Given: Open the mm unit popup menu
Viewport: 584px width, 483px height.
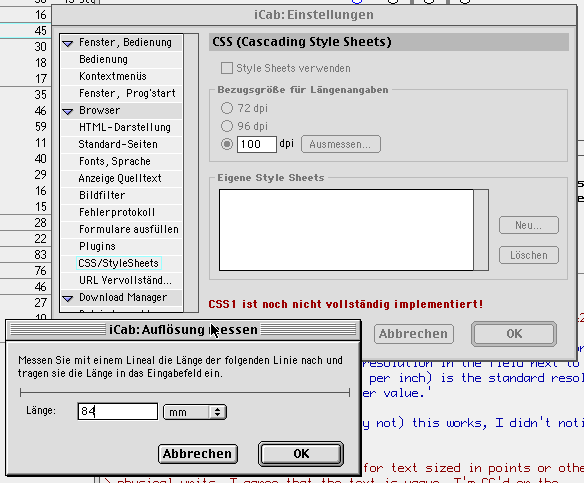Looking at the screenshot, I should pos(195,412).
